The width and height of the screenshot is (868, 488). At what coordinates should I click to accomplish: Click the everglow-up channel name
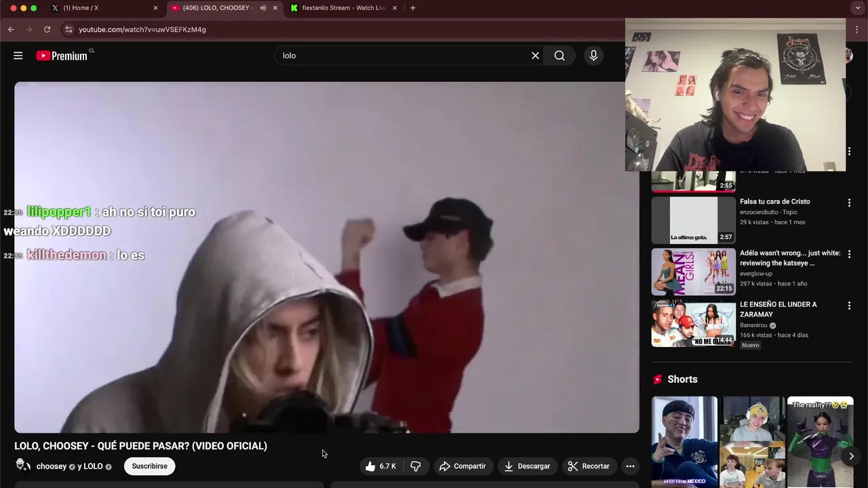click(756, 274)
